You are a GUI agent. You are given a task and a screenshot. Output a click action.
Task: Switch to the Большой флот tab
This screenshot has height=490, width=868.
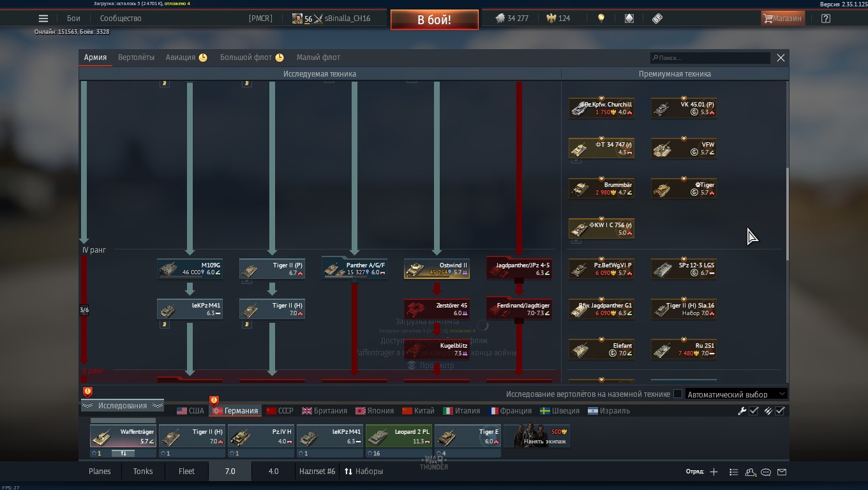[252, 57]
